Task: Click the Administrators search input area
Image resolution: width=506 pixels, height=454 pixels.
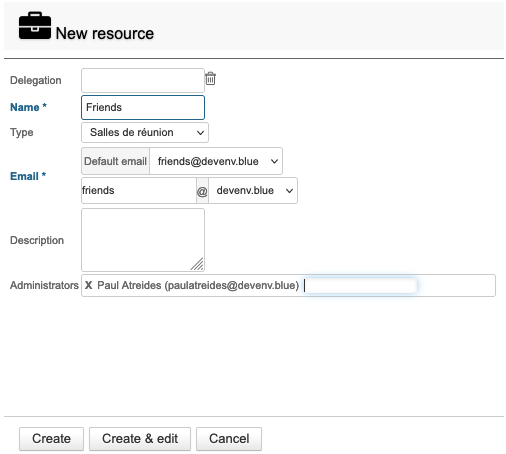Action: point(360,286)
